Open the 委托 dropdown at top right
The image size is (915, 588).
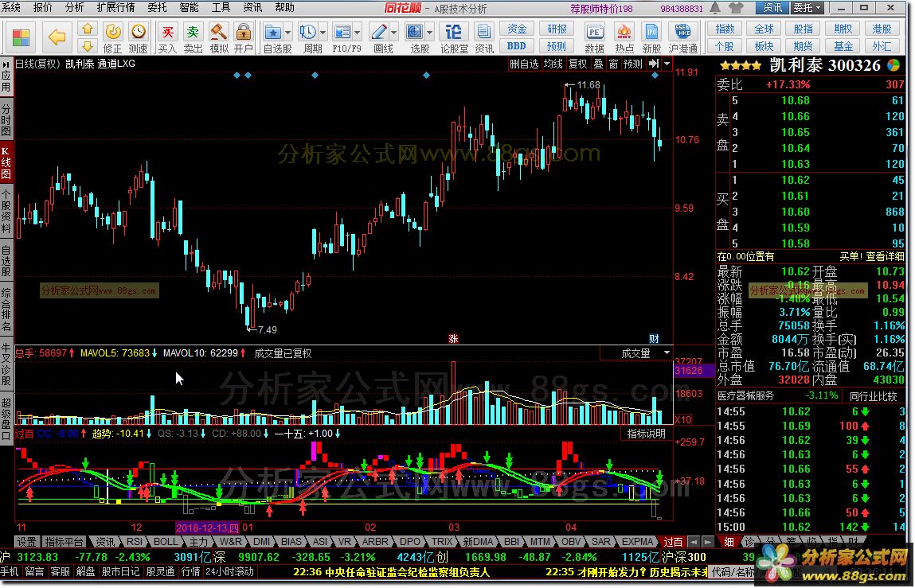(x=807, y=8)
